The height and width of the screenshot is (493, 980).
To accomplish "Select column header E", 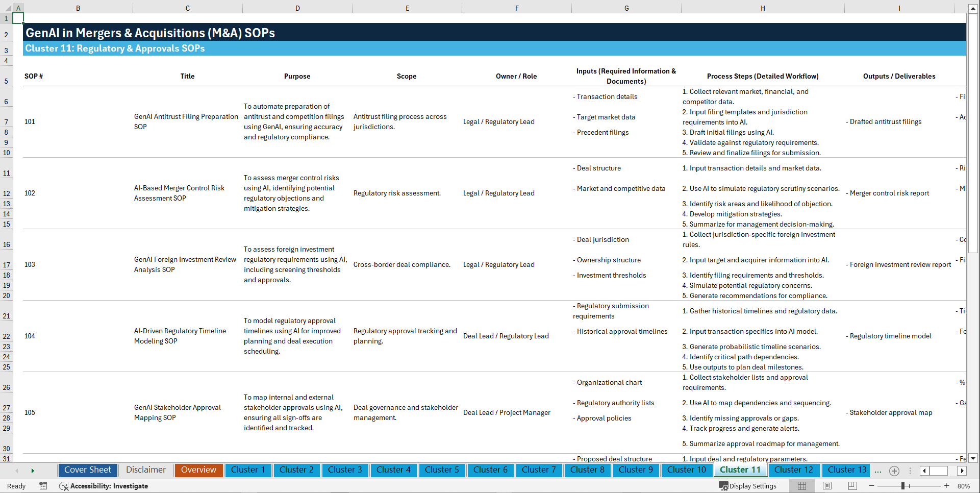I will click(x=407, y=8).
